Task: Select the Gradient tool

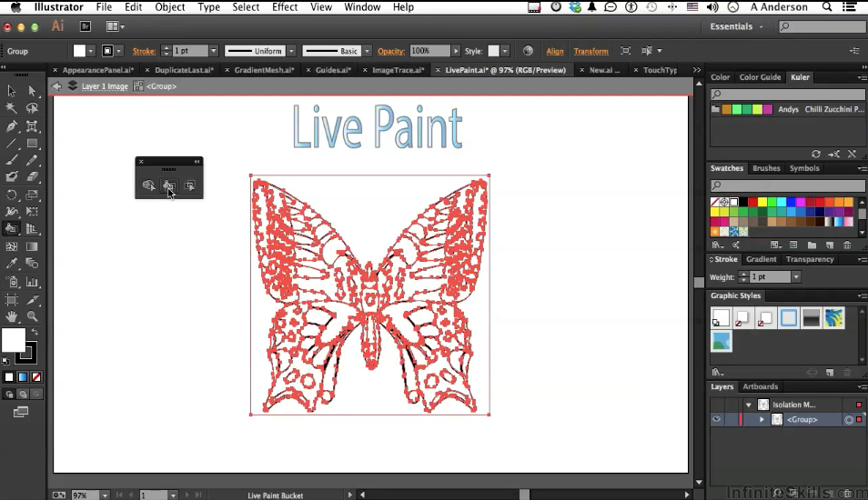Action: pos(32,246)
